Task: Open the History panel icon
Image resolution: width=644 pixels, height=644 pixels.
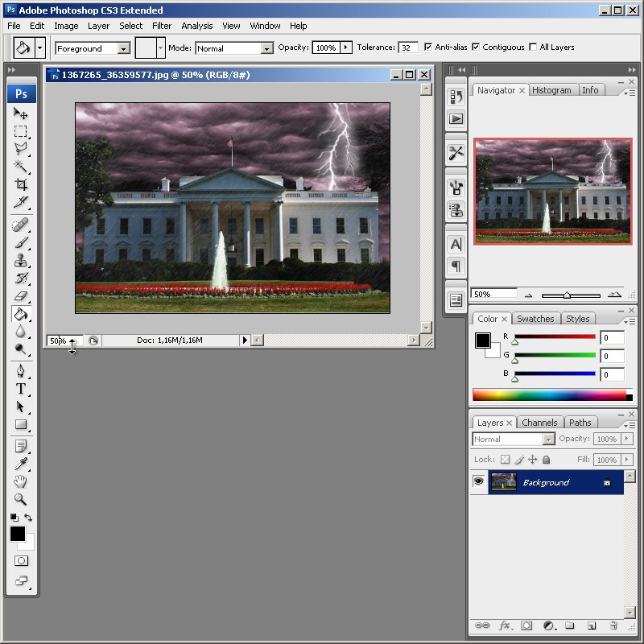Action: pyautogui.click(x=456, y=97)
